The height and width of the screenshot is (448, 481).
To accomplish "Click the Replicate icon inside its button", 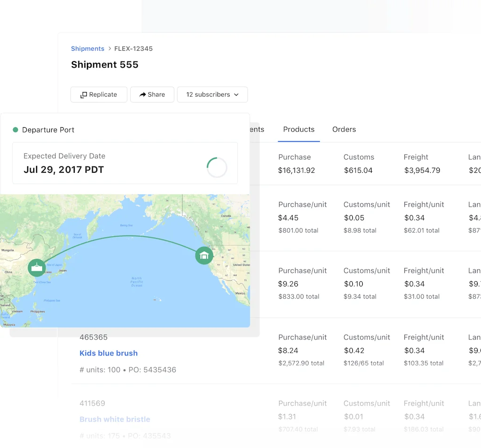I will (85, 94).
